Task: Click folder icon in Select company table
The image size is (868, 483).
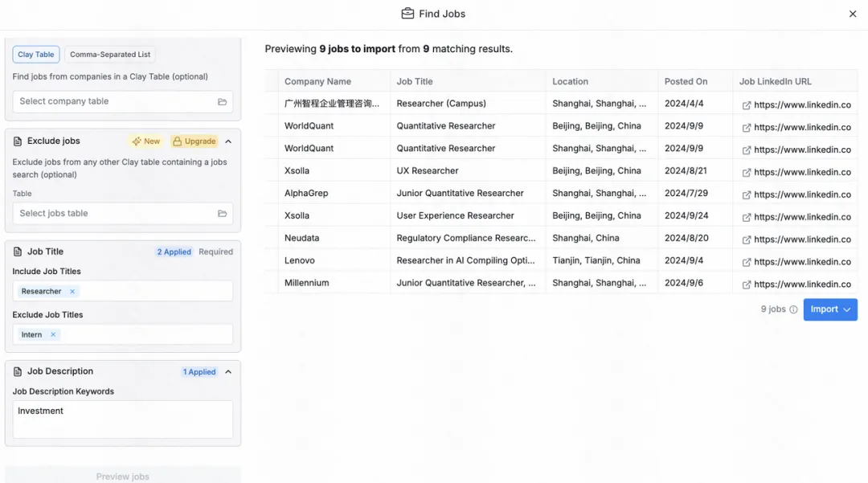Action: point(222,102)
